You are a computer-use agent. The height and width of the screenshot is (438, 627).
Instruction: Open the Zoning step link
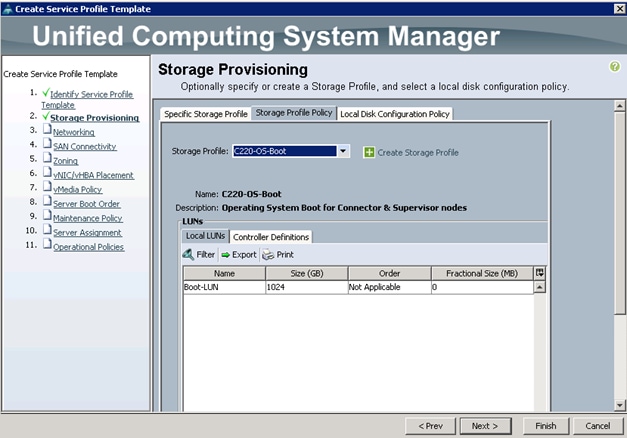[66, 161]
